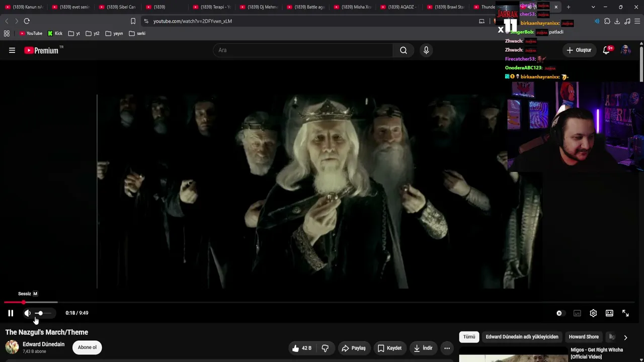
Task: Select the Howard Shore chip
Action: [x=584, y=337]
